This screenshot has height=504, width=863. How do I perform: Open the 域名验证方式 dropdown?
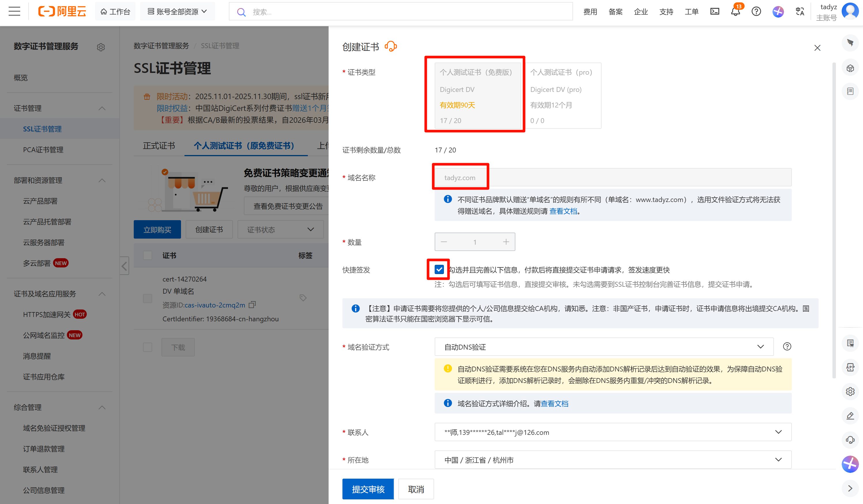click(604, 346)
